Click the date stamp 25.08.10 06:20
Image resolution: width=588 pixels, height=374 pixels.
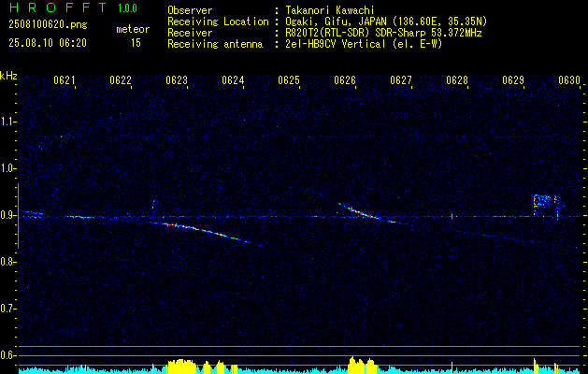[x=48, y=43]
